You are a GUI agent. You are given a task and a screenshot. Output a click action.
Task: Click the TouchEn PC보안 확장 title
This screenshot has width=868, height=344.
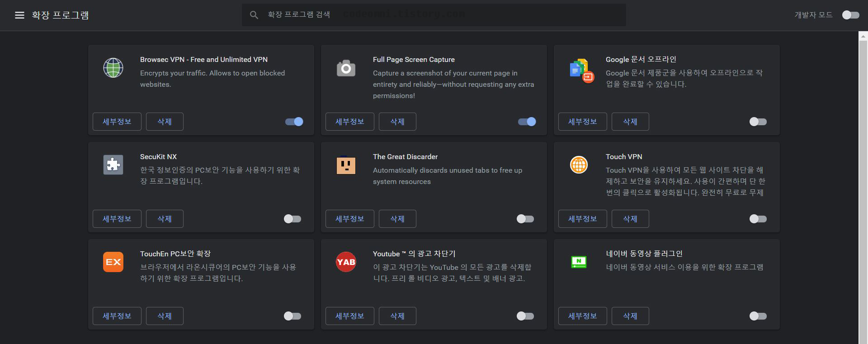[x=175, y=254]
